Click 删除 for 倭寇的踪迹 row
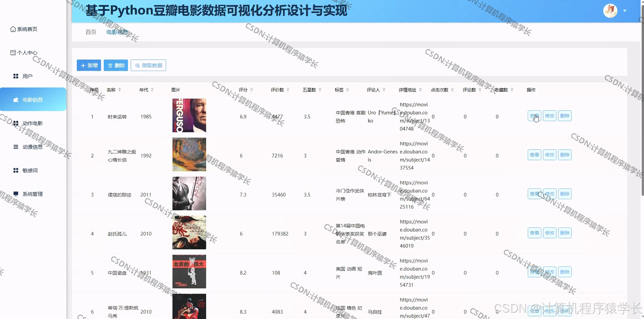Screen dimensions: 644x319 point(565,194)
